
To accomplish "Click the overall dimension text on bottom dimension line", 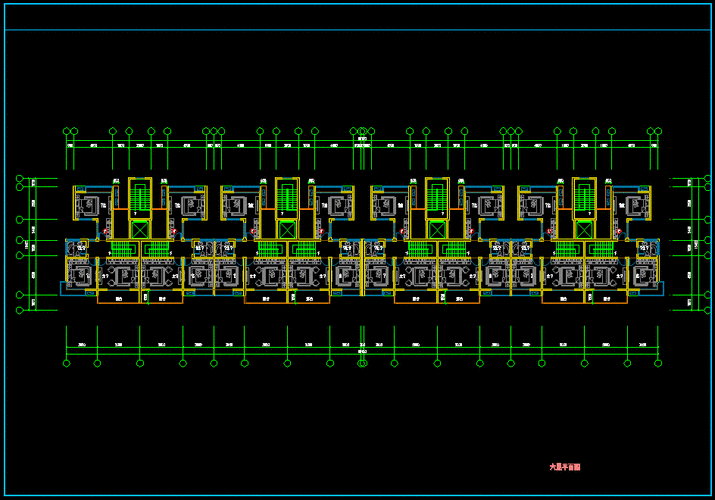I will 362,352.
